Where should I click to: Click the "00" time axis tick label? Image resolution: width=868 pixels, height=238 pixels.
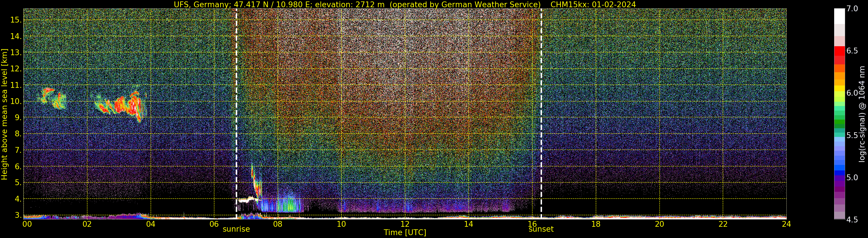point(27,224)
